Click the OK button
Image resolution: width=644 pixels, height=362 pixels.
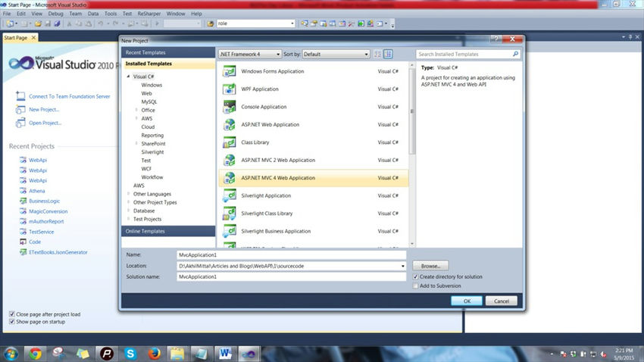[467, 301]
